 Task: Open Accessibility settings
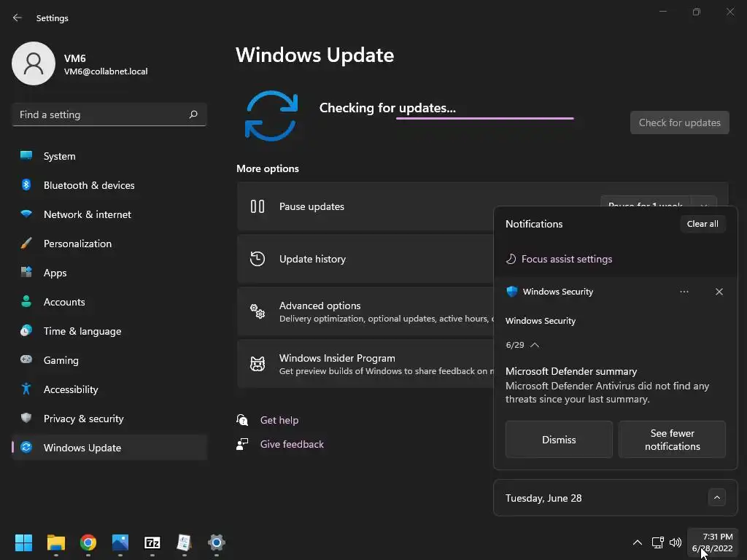(109, 389)
